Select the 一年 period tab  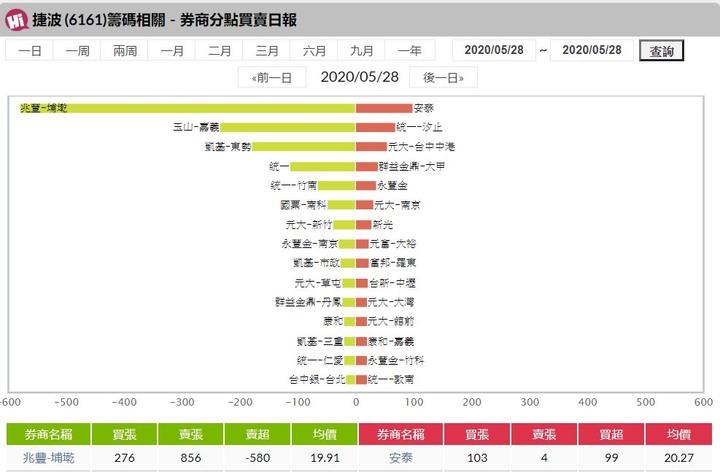tap(410, 51)
